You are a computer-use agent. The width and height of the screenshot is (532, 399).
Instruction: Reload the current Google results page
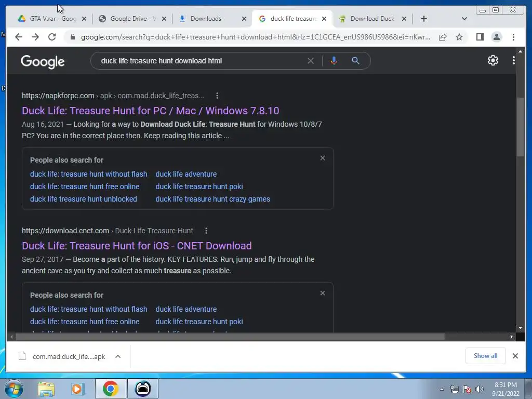(x=52, y=37)
